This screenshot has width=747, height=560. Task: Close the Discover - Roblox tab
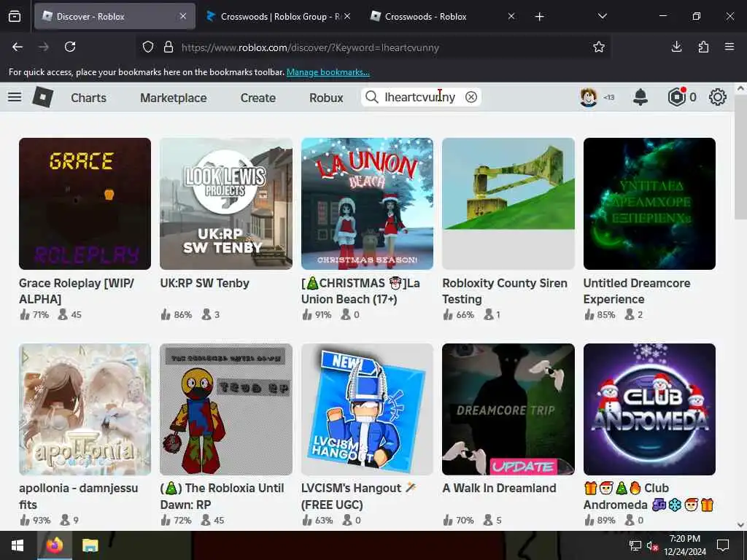click(x=183, y=16)
